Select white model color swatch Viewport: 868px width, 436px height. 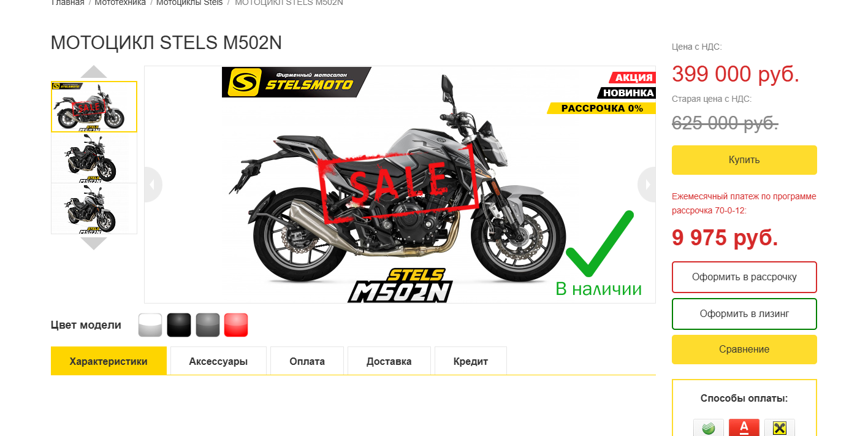[150, 325]
